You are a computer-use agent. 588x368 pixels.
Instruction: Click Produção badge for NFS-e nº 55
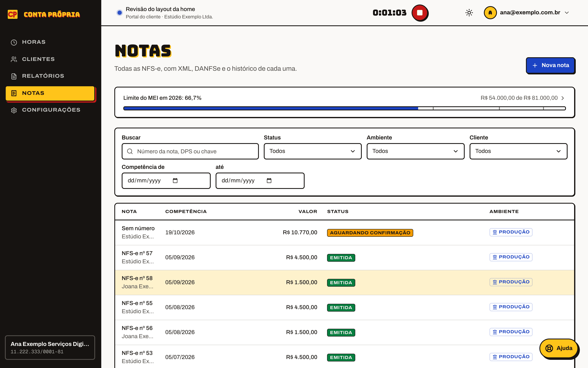pyautogui.click(x=511, y=307)
